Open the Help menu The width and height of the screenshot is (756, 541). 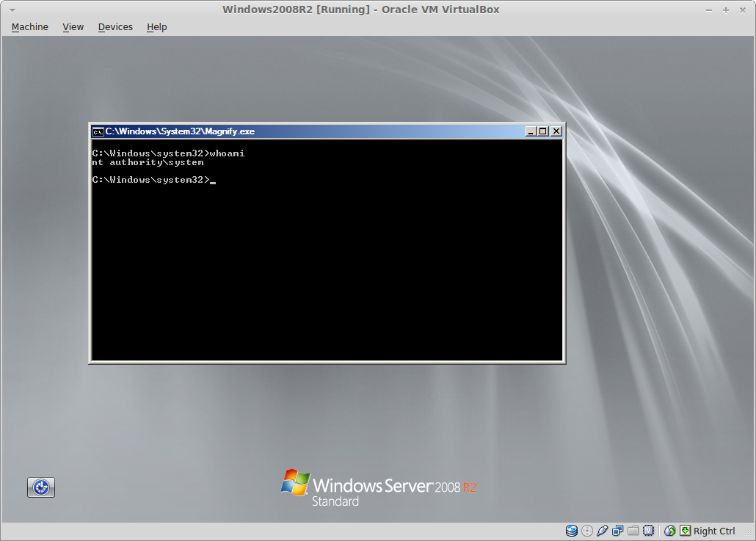tap(156, 27)
